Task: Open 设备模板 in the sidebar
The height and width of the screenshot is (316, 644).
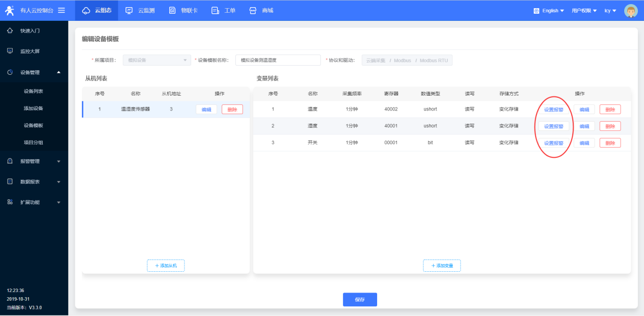Action: (x=34, y=125)
